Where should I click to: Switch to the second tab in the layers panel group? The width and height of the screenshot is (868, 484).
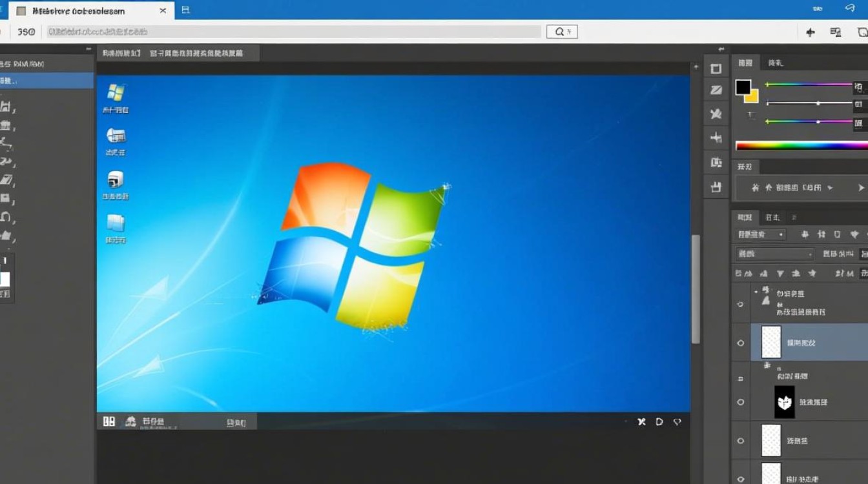pyautogui.click(x=772, y=217)
